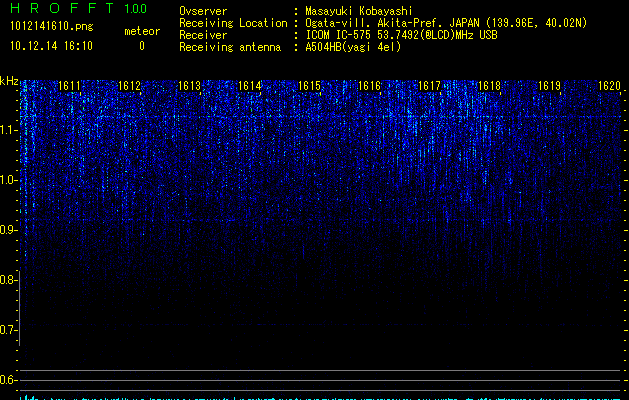The width and height of the screenshot is (629, 400).
Task: Click the HROFFT 1.0.0 title text
Action: point(78,8)
